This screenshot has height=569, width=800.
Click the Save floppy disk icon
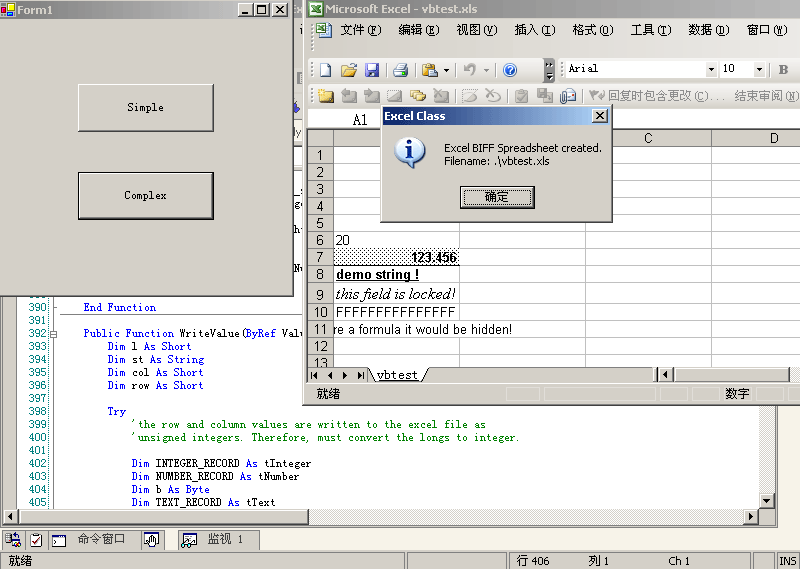(x=372, y=70)
